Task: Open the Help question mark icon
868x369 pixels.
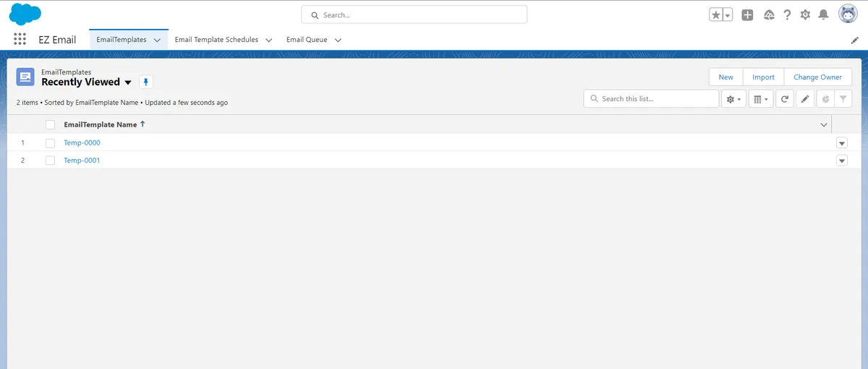Action: coord(787,14)
